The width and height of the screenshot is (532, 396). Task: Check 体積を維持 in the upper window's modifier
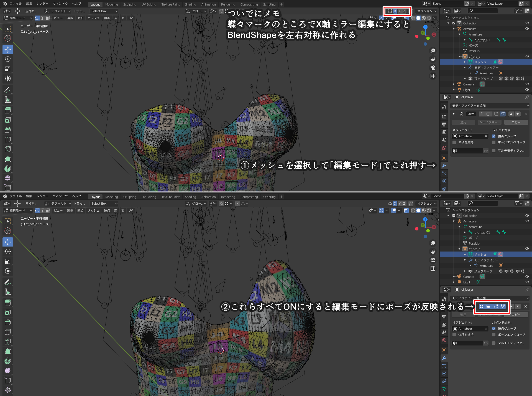tap(454, 142)
